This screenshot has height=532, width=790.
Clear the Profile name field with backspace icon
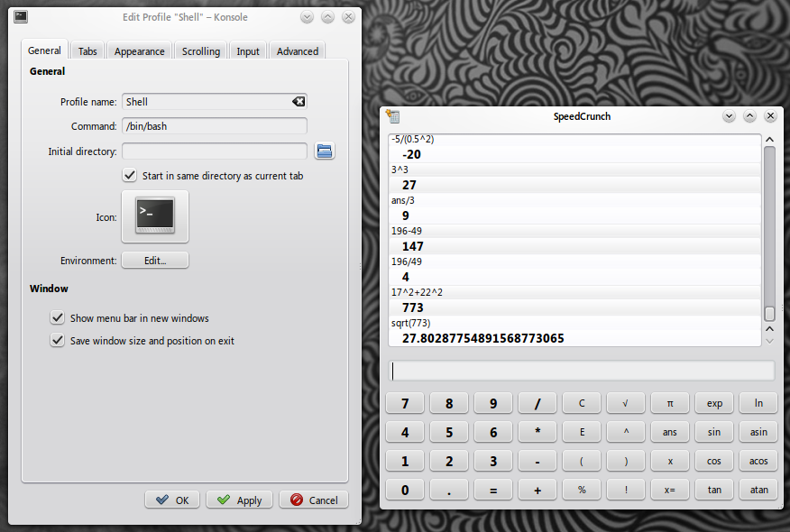(299, 102)
